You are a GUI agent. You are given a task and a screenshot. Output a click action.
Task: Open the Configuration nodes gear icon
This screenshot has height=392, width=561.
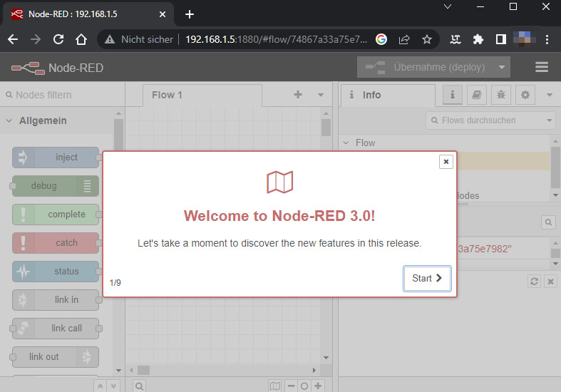[x=525, y=95]
